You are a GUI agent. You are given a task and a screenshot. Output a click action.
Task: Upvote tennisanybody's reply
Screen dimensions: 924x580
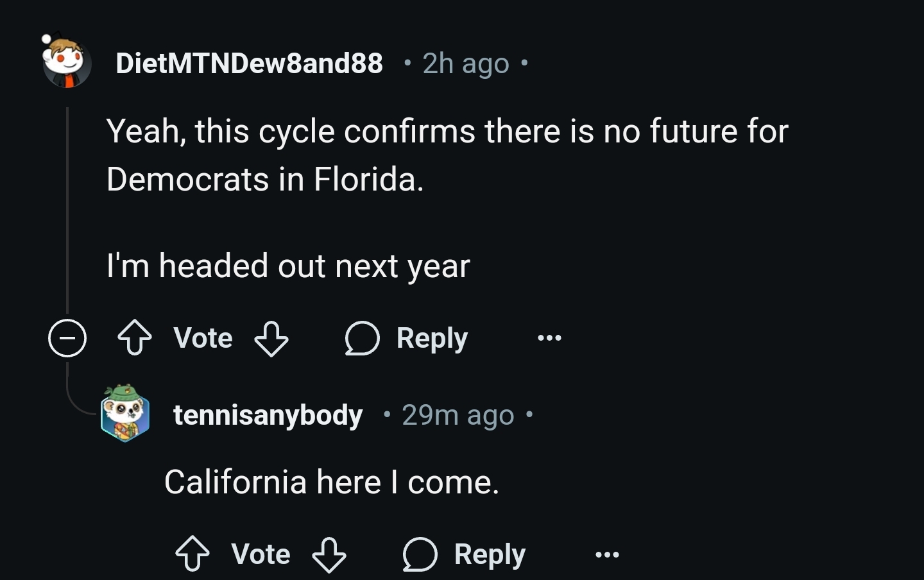[x=193, y=554]
